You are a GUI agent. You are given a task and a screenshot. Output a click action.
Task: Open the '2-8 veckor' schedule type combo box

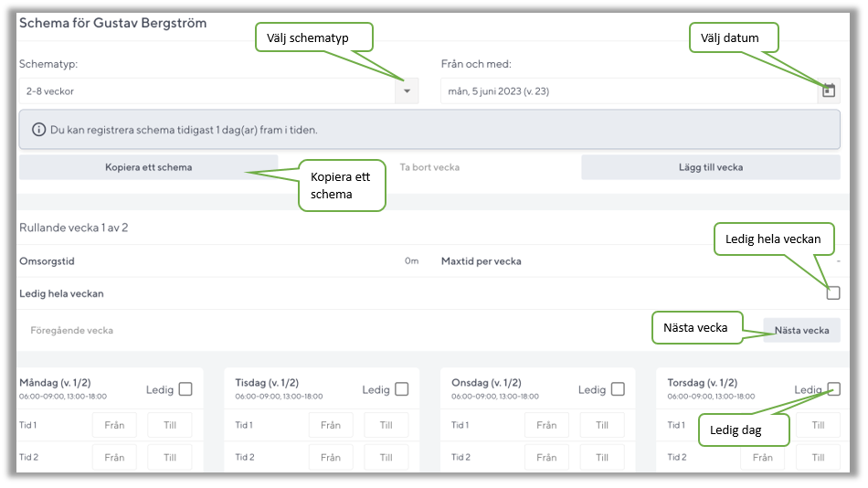coord(206,90)
